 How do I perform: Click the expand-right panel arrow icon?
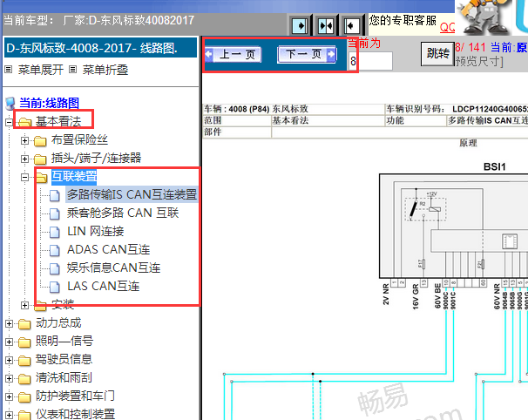coord(300,25)
